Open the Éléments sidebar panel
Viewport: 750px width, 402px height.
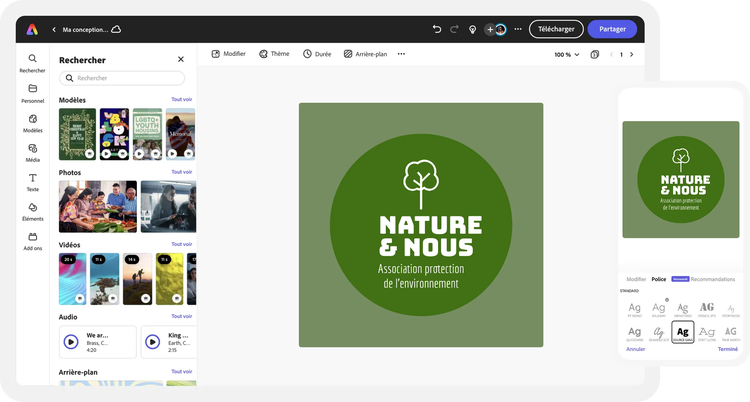pos(33,212)
